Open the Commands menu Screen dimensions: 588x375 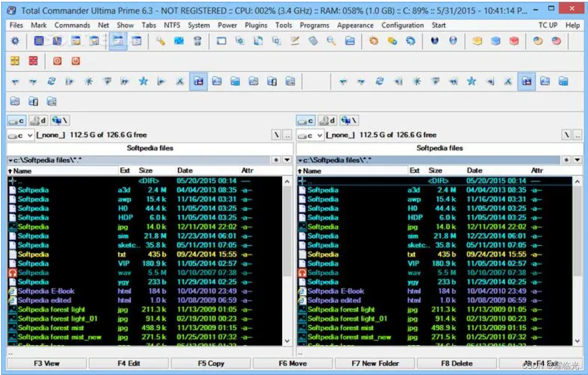[72, 25]
